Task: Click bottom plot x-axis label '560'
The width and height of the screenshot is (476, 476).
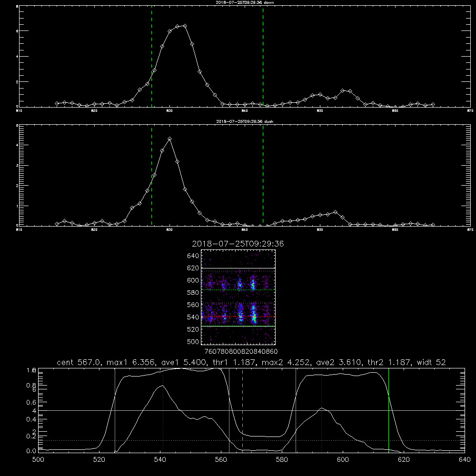Action: (221, 460)
